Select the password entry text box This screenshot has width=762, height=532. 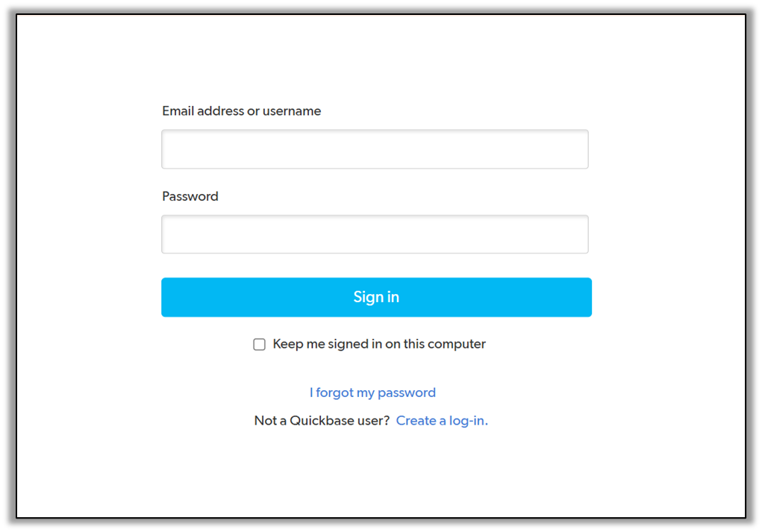tap(375, 234)
